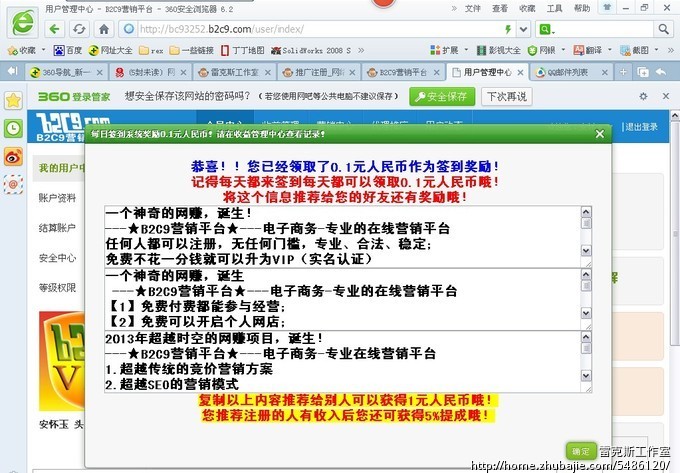This screenshot has width=680, height=473.
Task: Close the sign-in reward popup dialog
Action: click(600, 134)
